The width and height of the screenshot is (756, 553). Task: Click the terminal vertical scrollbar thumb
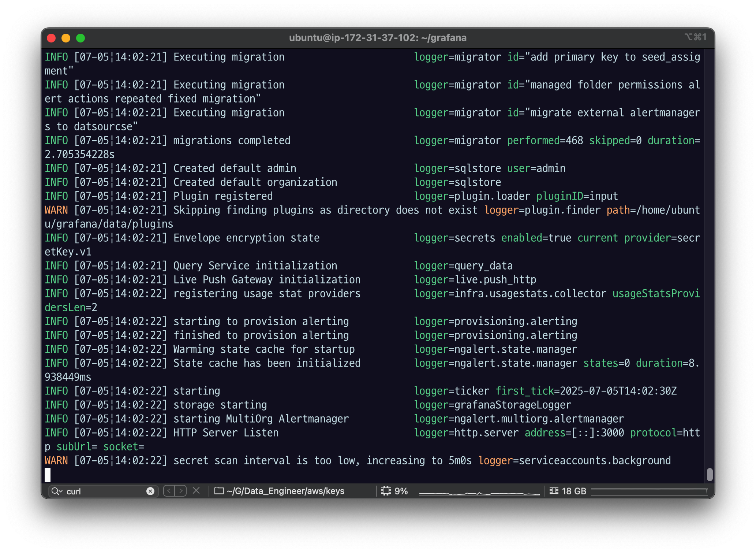(x=710, y=475)
